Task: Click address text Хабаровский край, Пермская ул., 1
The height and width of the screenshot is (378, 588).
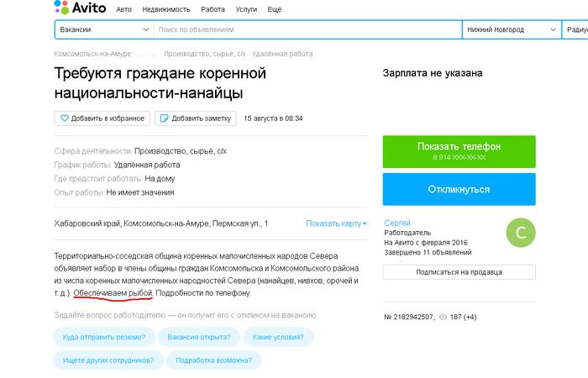Action: 161,223
